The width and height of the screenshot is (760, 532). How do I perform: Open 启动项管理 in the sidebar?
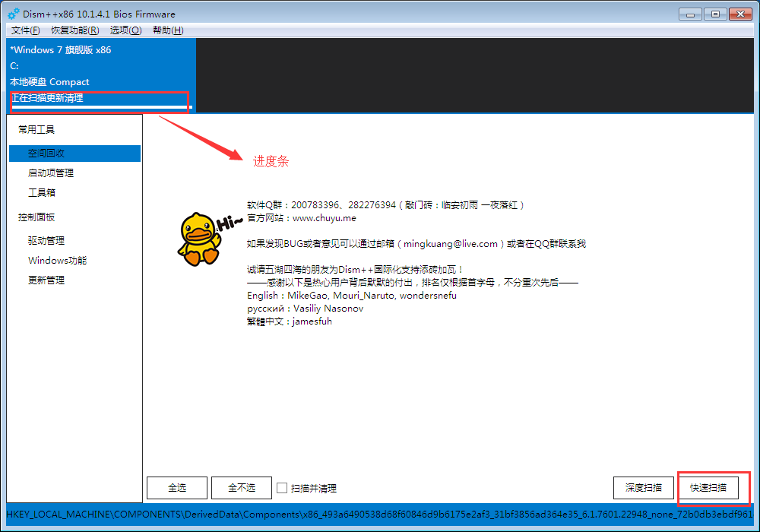pos(51,173)
